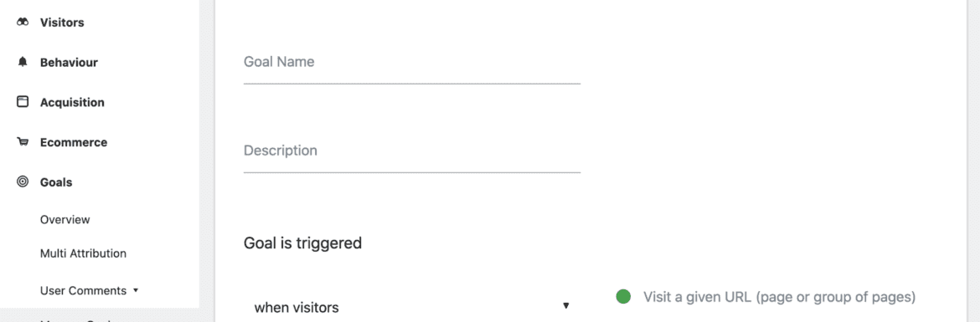Click the Visitors binoculars icon
Image resolution: width=980 pixels, height=322 pixels.
coord(23,23)
